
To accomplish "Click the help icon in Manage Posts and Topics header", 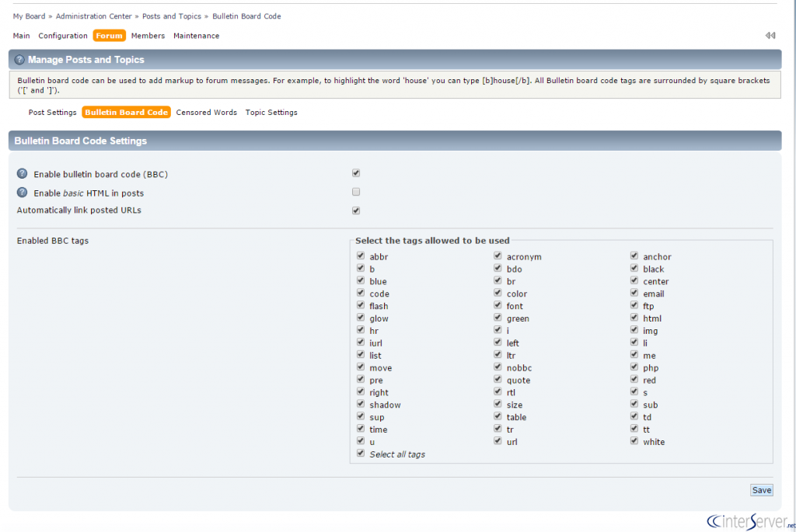I will click(x=19, y=60).
